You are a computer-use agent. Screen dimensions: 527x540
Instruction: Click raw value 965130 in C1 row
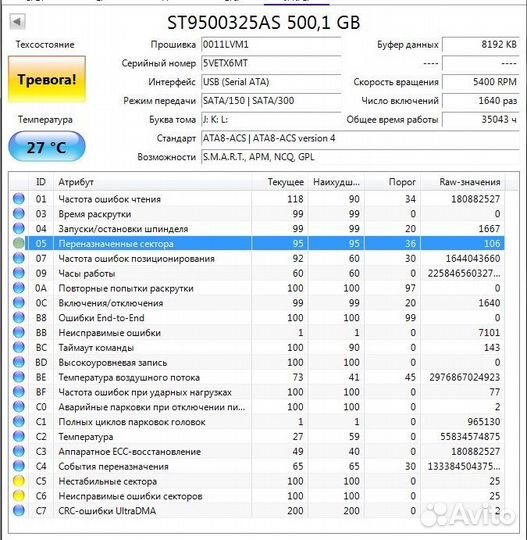(484, 422)
